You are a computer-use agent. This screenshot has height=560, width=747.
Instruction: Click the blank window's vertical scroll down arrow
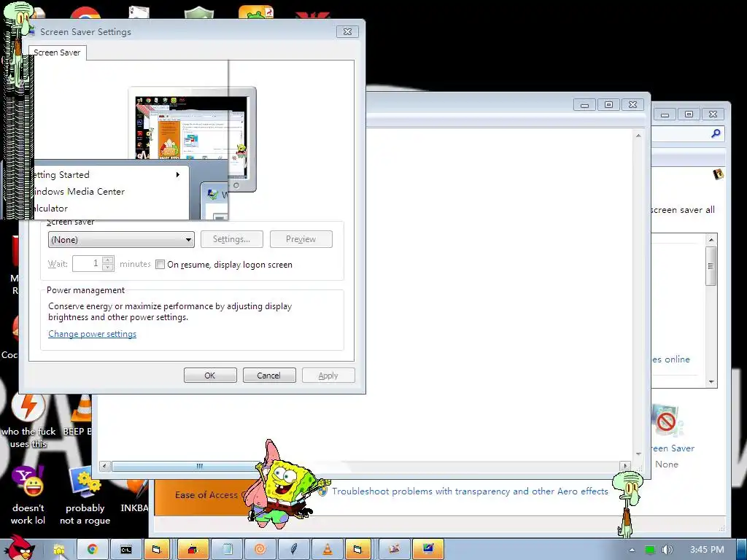click(638, 454)
